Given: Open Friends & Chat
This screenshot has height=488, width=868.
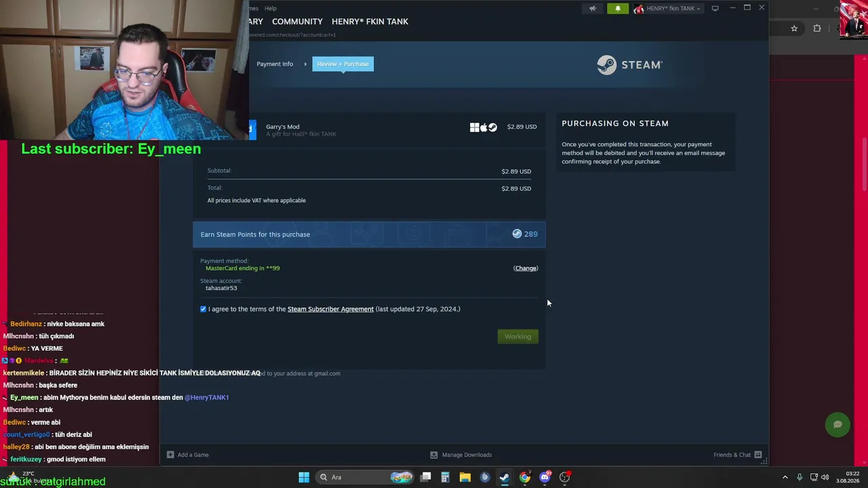Looking at the screenshot, I should coord(738,455).
